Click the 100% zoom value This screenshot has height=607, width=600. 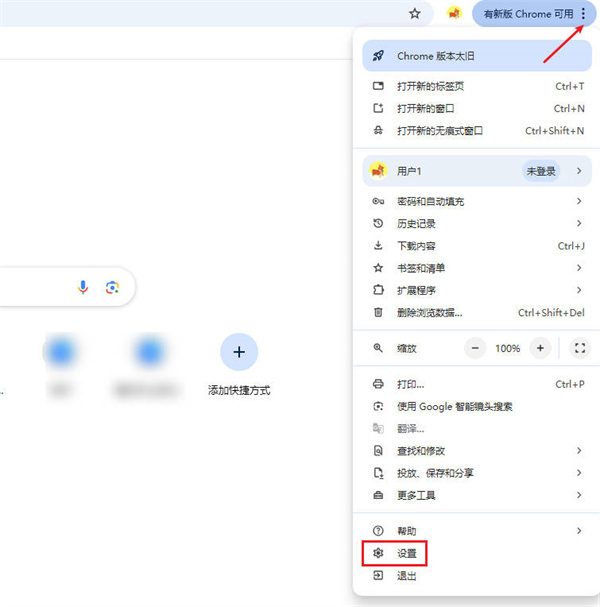[x=507, y=349]
